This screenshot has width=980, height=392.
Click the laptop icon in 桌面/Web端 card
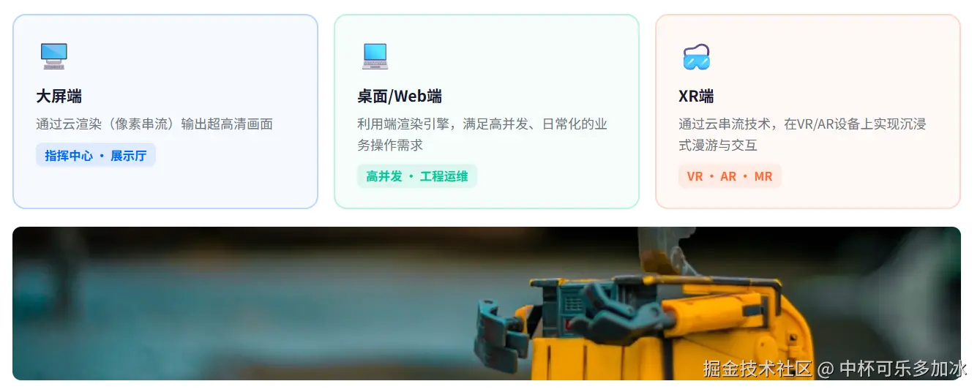tap(375, 56)
